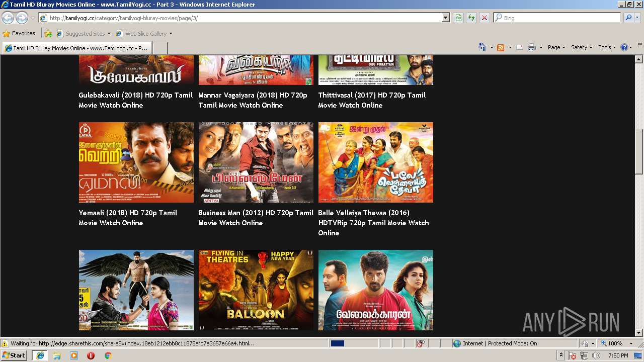Click the address bar URL field
The width and height of the screenshot is (644, 362).
(240, 18)
